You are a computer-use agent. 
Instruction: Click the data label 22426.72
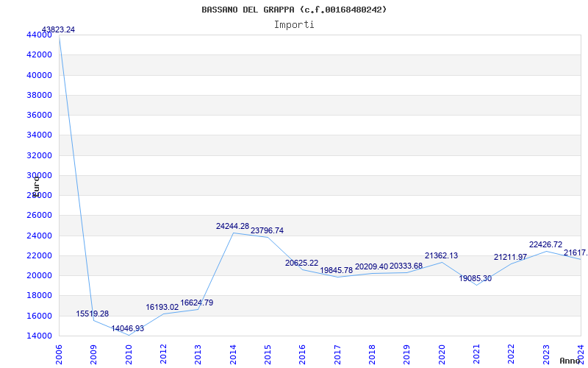point(545,245)
